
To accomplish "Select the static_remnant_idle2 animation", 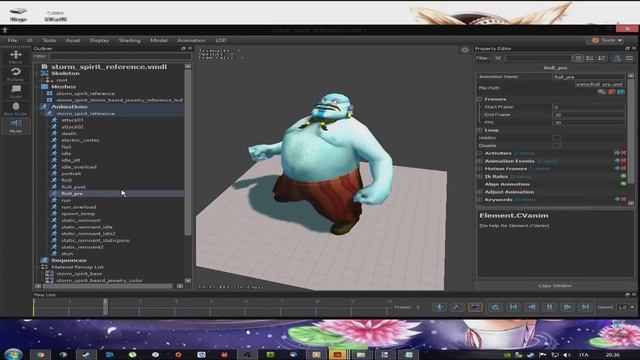I will coord(88,234).
